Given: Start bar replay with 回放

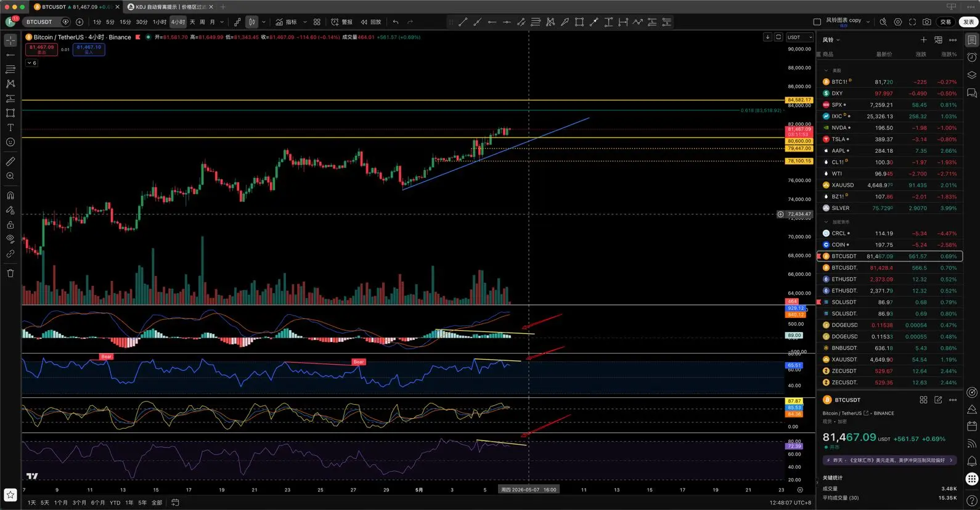Looking at the screenshot, I should (371, 22).
